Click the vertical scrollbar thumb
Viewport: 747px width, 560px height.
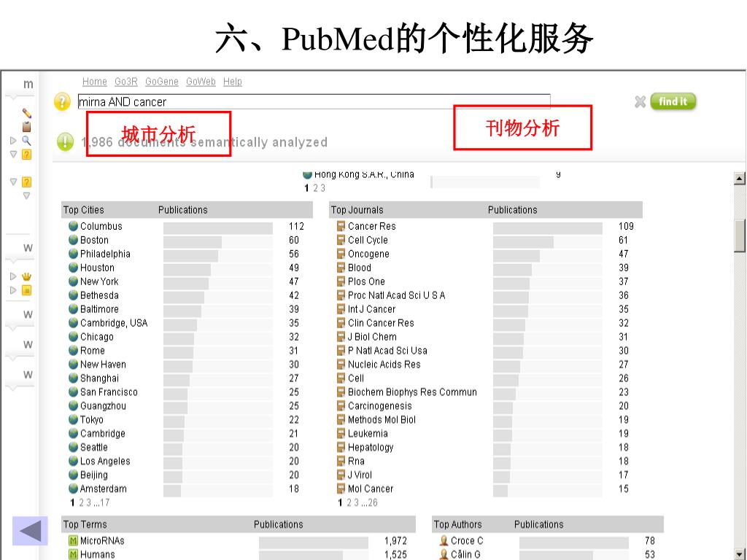(740, 236)
